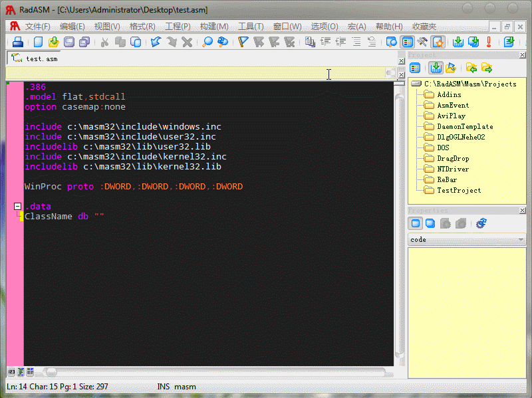532x398 pixels.
Task: Toggle a bookmark with the blue flag icon
Action: tap(243, 42)
